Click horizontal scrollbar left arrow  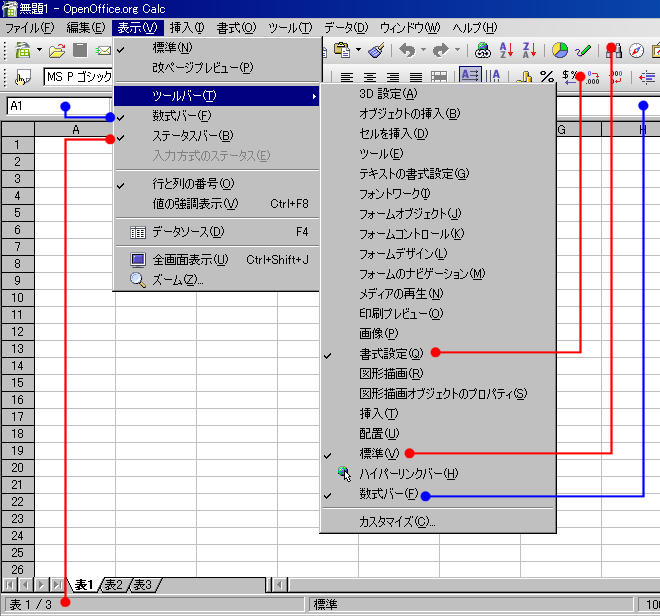280,585
